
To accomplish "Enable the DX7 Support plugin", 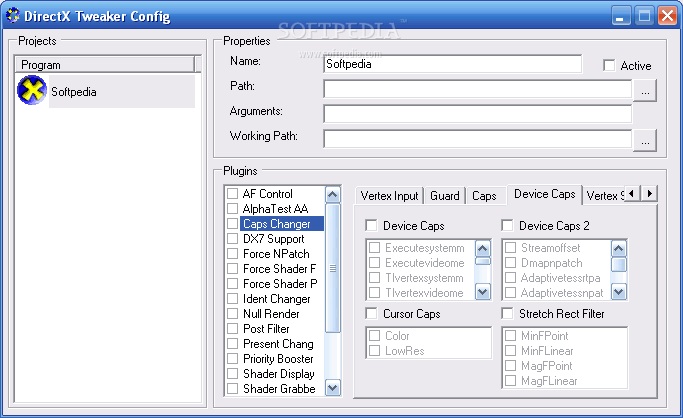I will [233, 239].
